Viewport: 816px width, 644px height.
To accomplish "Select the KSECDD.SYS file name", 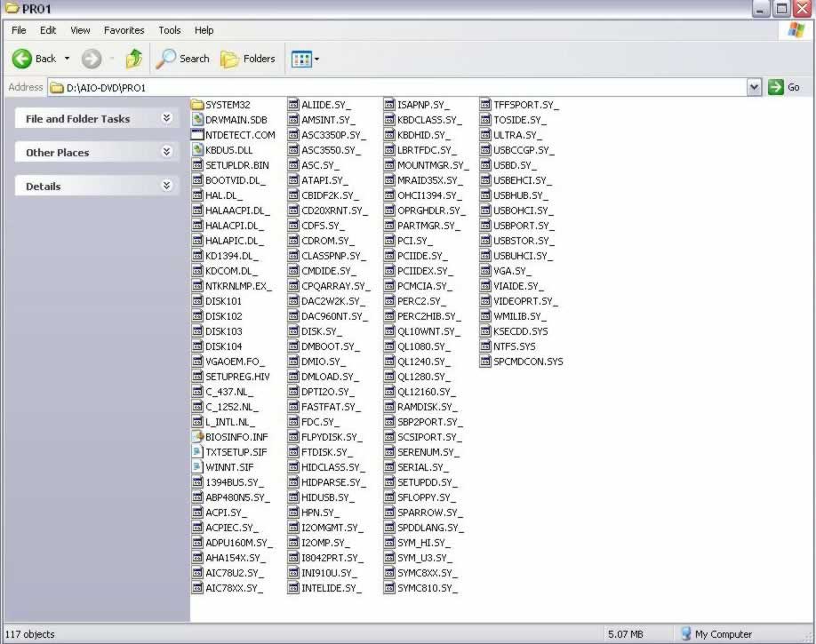I will [x=520, y=331].
